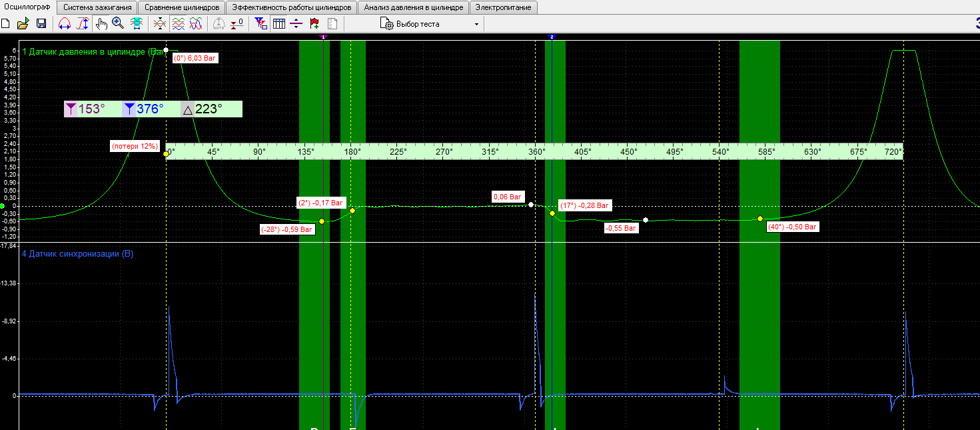Click the -0,55 Bar label
Screen dimensions: 980x430
(621, 228)
